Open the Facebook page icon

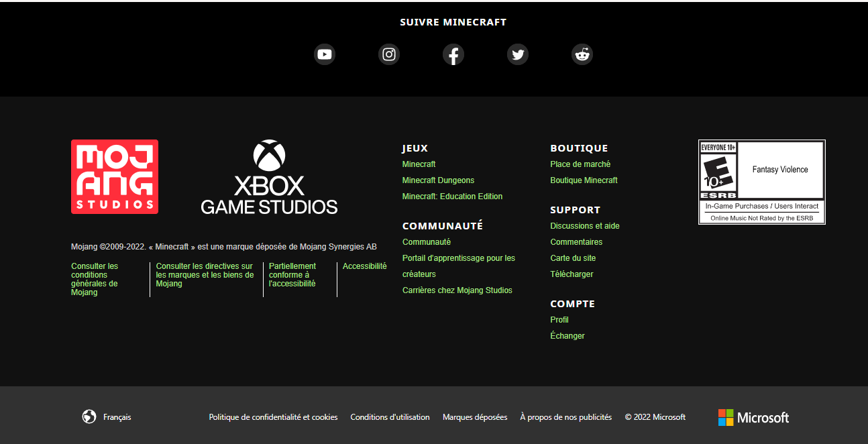(453, 54)
